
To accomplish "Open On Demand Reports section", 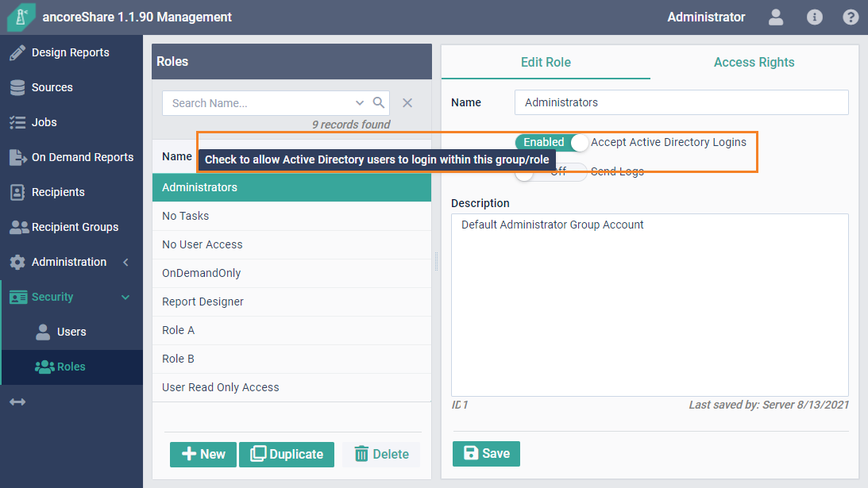I will (x=71, y=157).
